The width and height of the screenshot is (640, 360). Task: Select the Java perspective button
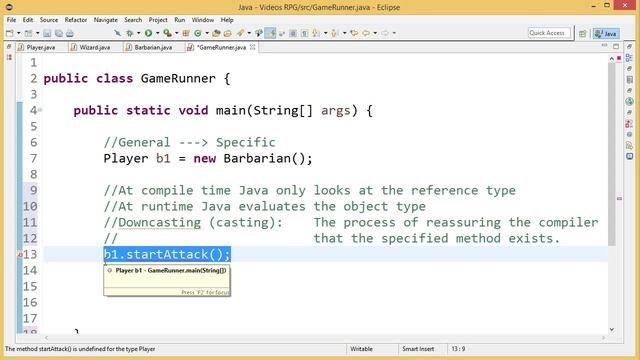coord(606,33)
